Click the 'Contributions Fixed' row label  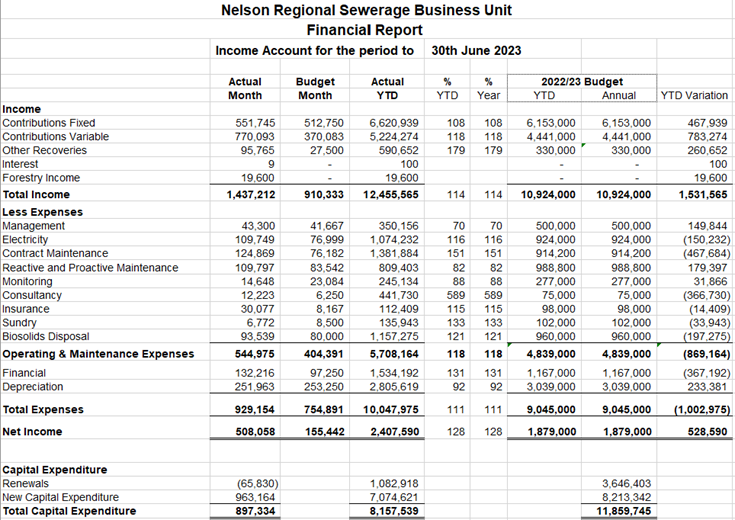[49, 123]
